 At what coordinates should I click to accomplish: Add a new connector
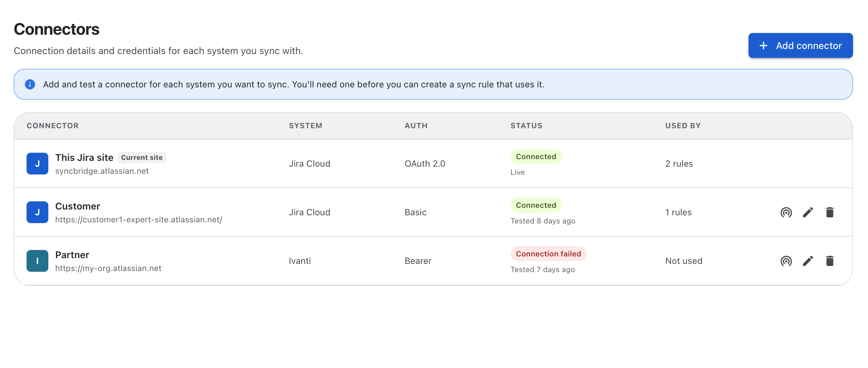800,46
